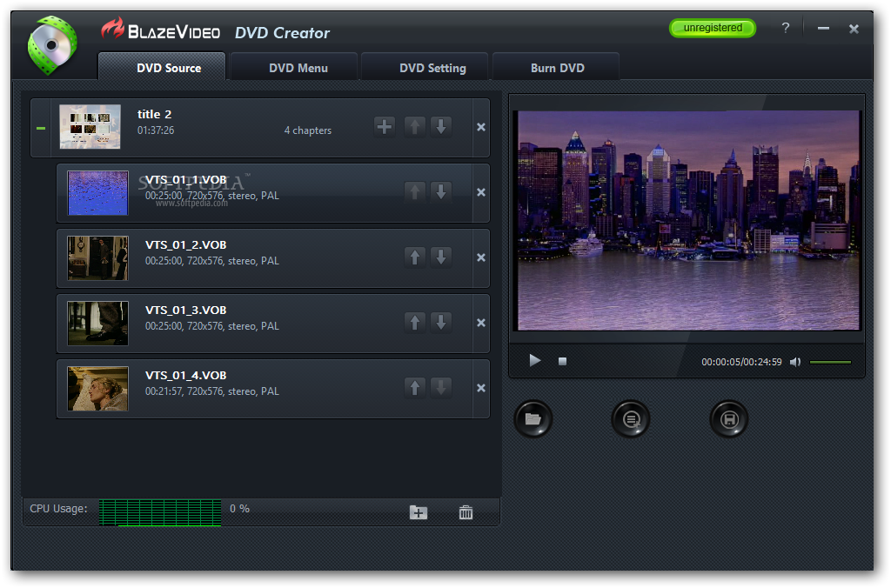Viewport: 891px width, 588px height.
Task: Click the city skyline video preview
Action: point(688,220)
